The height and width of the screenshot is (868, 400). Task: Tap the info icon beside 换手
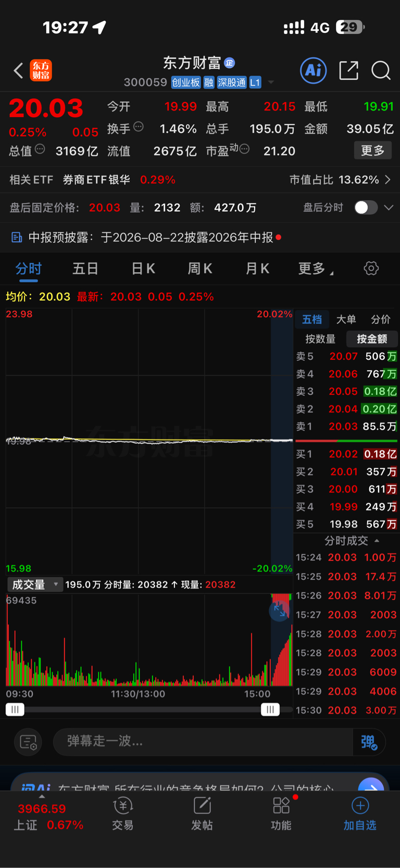139,126
